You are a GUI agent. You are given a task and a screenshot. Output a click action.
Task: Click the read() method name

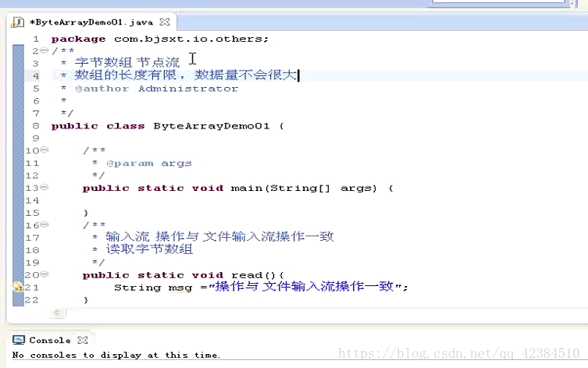click(253, 275)
